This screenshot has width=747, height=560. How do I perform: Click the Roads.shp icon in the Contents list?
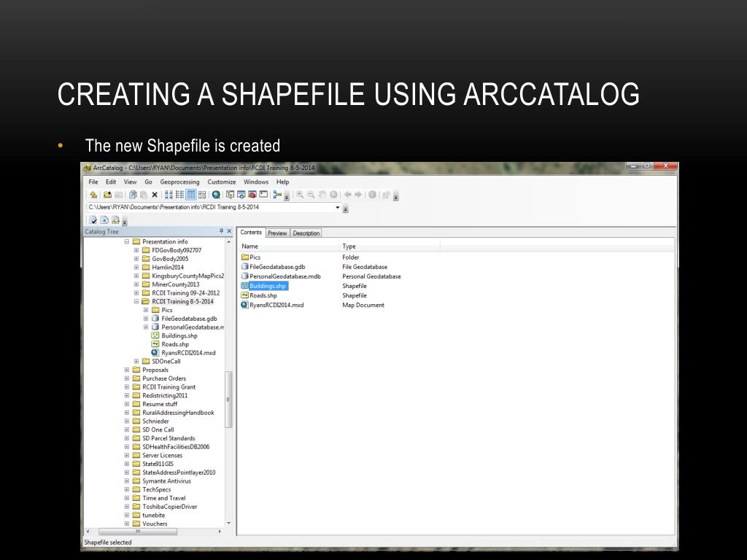click(x=244, y=295)
